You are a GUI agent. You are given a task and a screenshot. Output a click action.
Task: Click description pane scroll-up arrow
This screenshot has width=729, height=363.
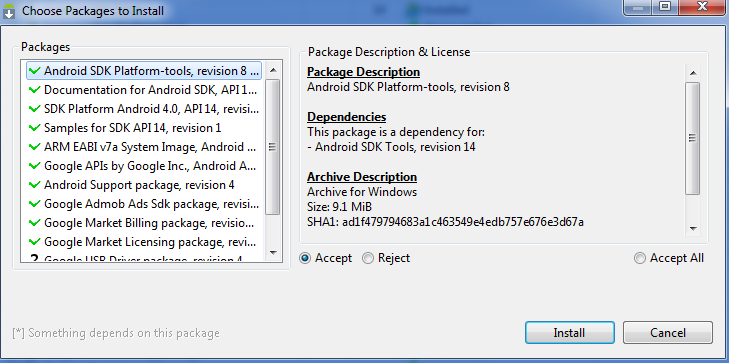click(x=692, y=73)
